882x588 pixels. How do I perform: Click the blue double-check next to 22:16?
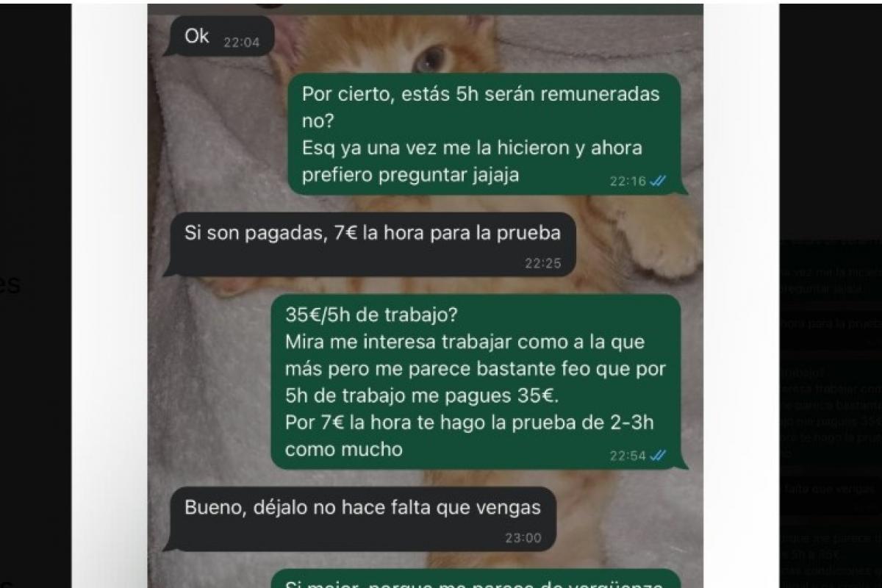[x=658, y=182]
